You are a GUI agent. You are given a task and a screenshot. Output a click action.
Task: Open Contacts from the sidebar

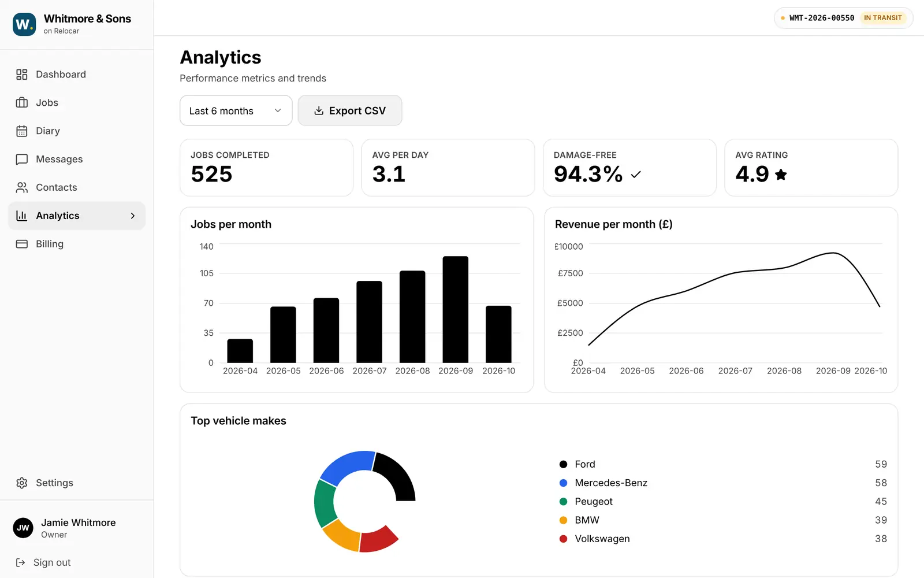tap(77, 188)
